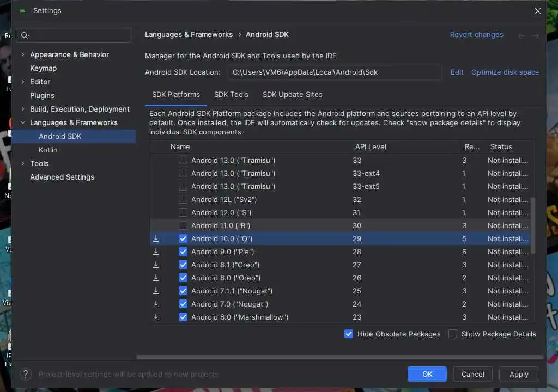558x392 pixels.
Task: Click download icon beside Android 6.0 Marshmallow
Action: point(156,317)
